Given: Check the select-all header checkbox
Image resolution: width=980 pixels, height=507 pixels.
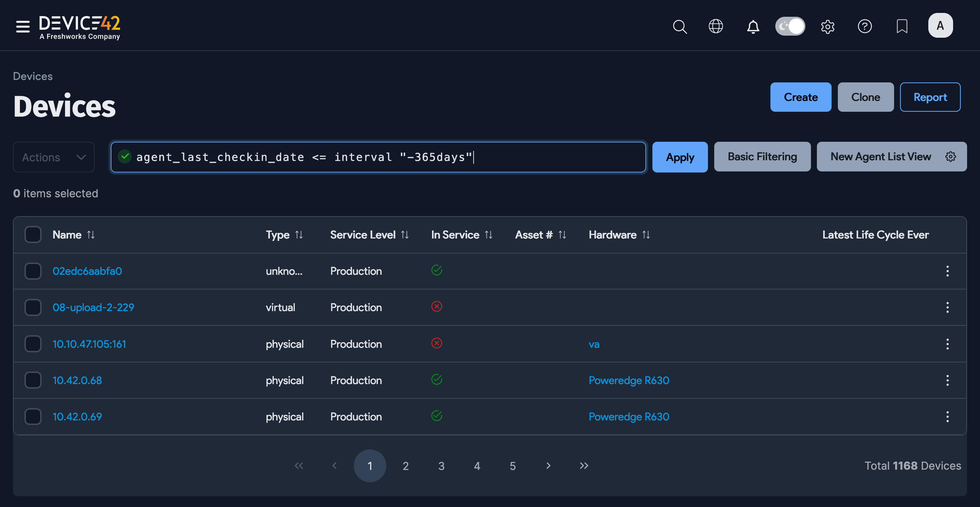Looking at the screenshot, I should [x=33, y=235].
